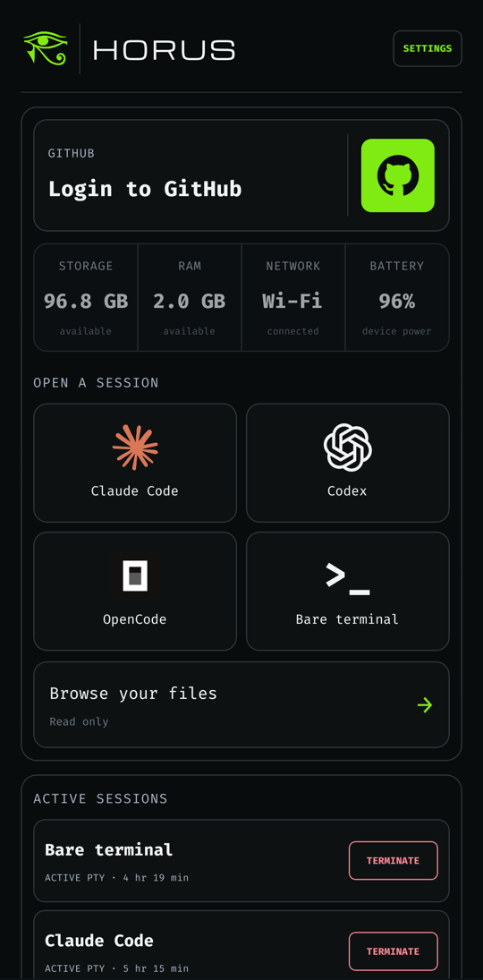
Task: Open Browse your files
Action: tap(241, 705)
